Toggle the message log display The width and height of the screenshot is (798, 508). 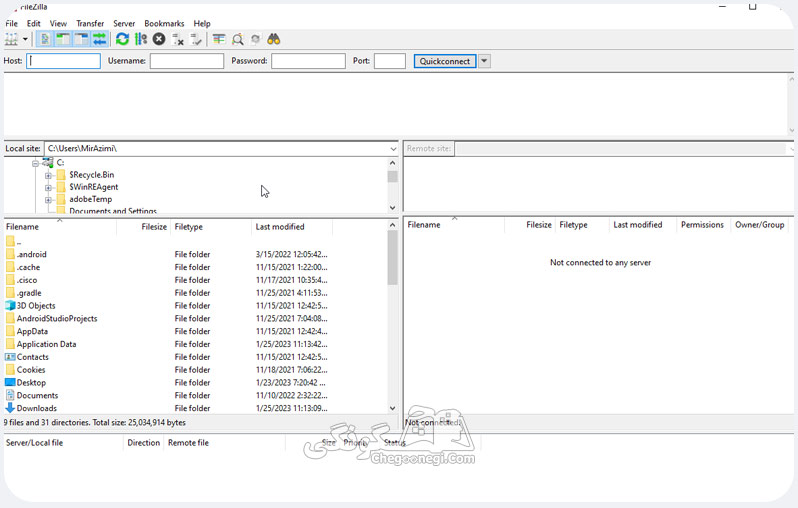click(45, 39)
